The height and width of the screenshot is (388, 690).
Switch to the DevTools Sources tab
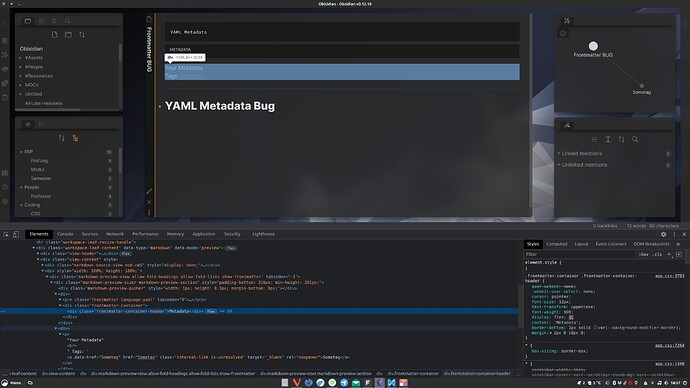pyautogui.click(x=89, y=234)
